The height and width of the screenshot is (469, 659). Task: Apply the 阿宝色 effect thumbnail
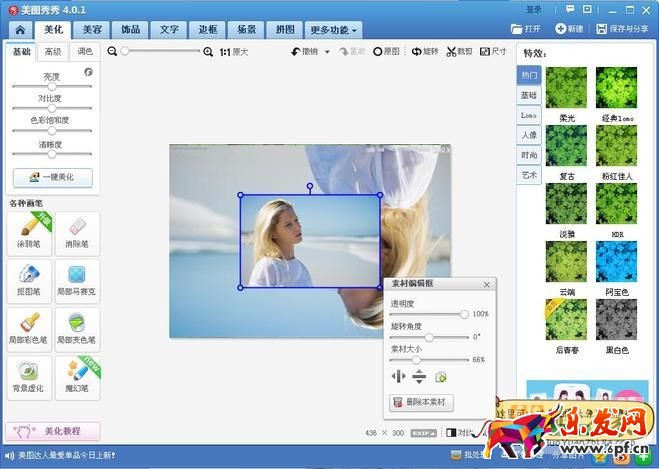pyautogui.click(x=616, y=265)
